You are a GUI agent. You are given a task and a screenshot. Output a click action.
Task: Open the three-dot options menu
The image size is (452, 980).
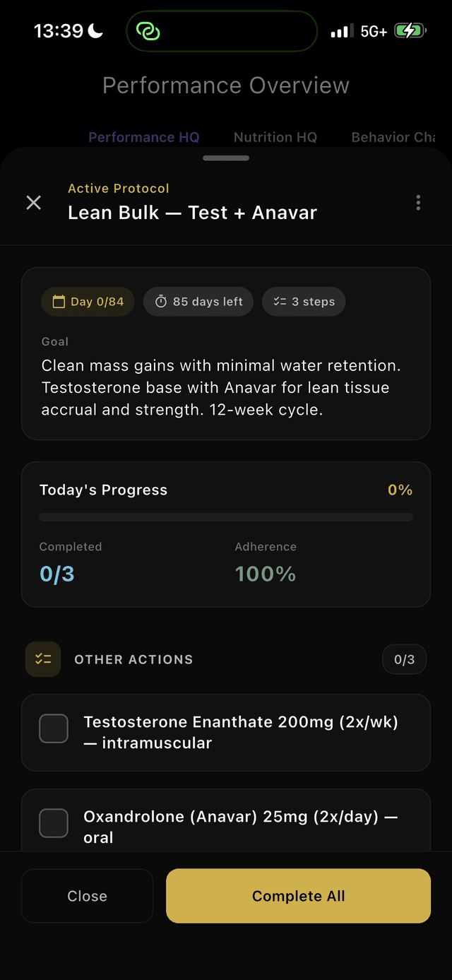pyautogui.click(x=418, y=202)
